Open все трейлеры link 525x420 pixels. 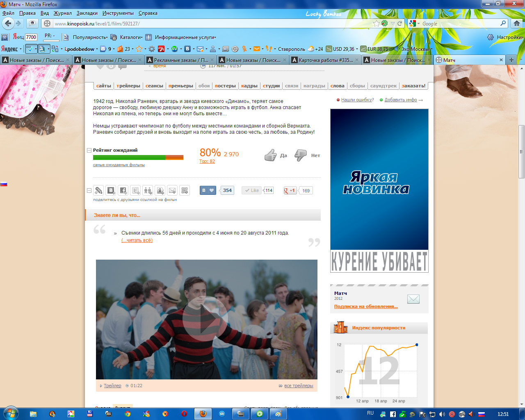point(299,386)
